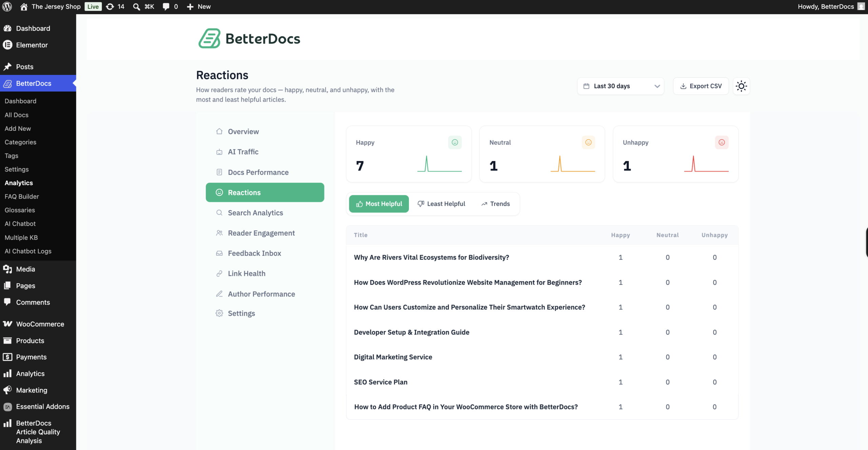This screenshot has height=450, width=868.
Task: Open BetterDocs Article Quality Analysis
Action: pos(38,432)
